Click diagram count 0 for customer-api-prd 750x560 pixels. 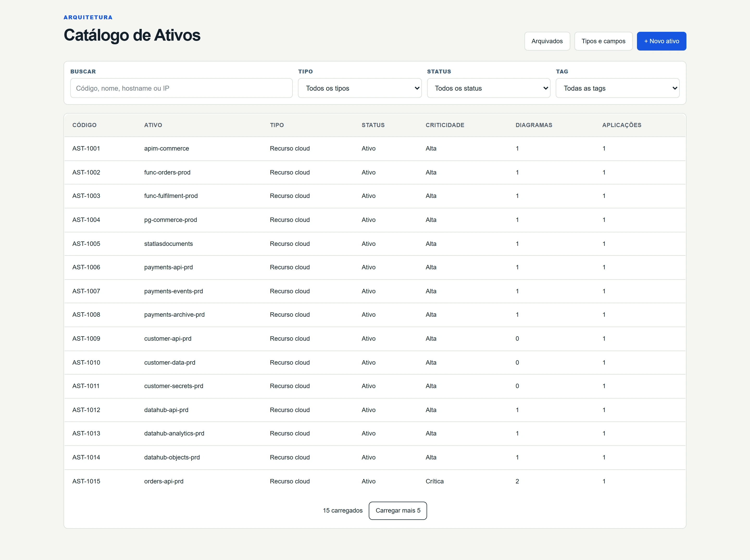coord(517,339)
